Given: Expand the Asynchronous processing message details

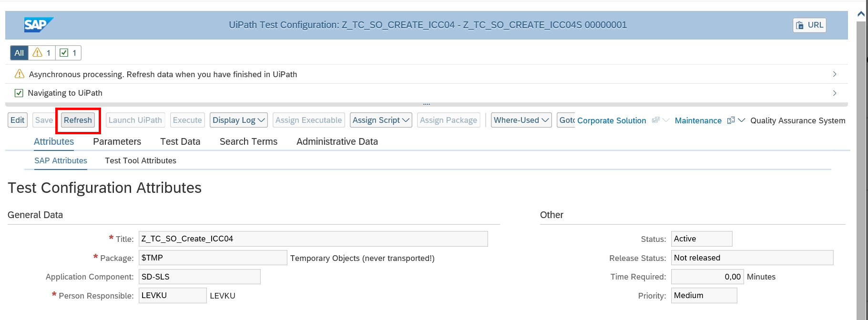Looking at the screenshot, I should pos(834,74).
